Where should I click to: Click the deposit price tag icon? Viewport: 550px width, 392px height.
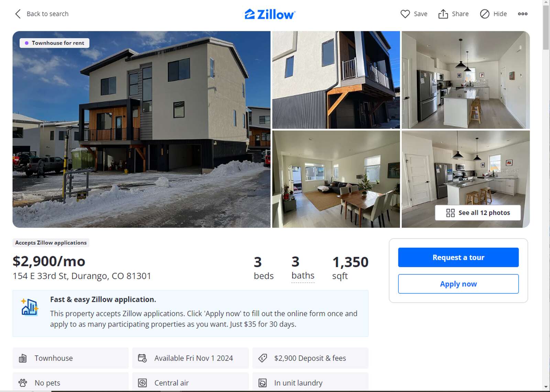[x=262, y=358]
